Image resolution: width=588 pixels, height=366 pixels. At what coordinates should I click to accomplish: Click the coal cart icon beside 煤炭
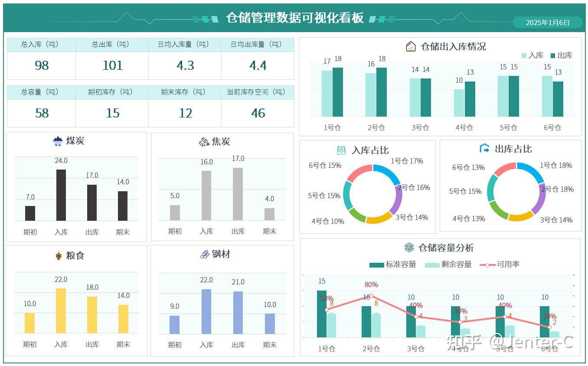pos(58,141)
